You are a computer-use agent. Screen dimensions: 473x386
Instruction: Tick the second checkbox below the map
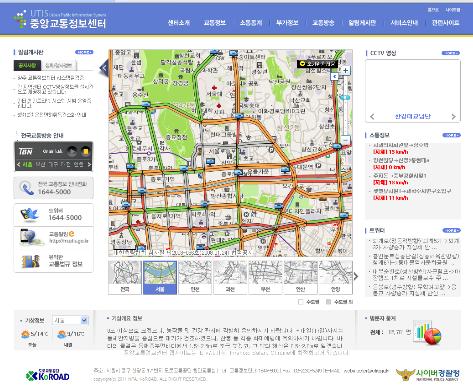pyautogui.click(x=328, y=302)
